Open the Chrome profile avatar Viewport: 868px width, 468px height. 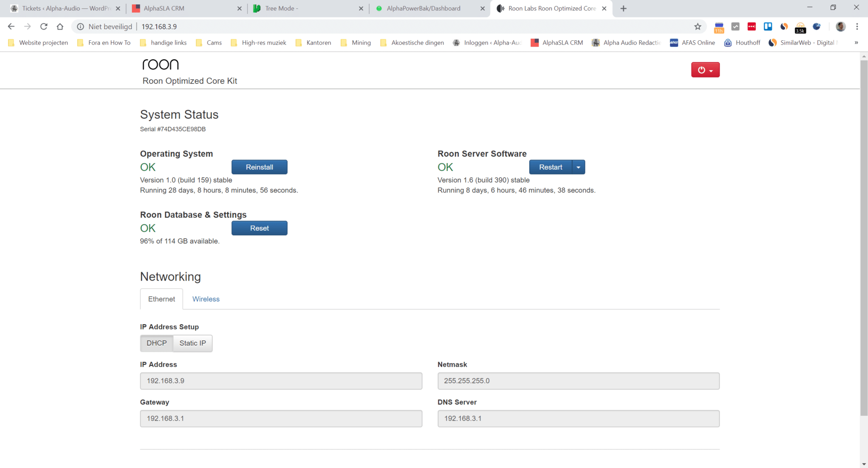pyautogui.click(x=841, y=27)
